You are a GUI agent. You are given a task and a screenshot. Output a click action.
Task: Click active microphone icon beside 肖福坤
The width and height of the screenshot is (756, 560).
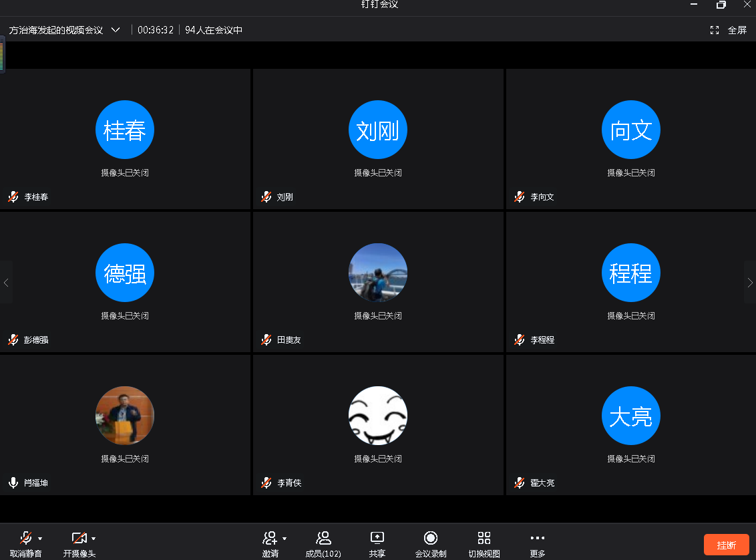coord(13,482)
